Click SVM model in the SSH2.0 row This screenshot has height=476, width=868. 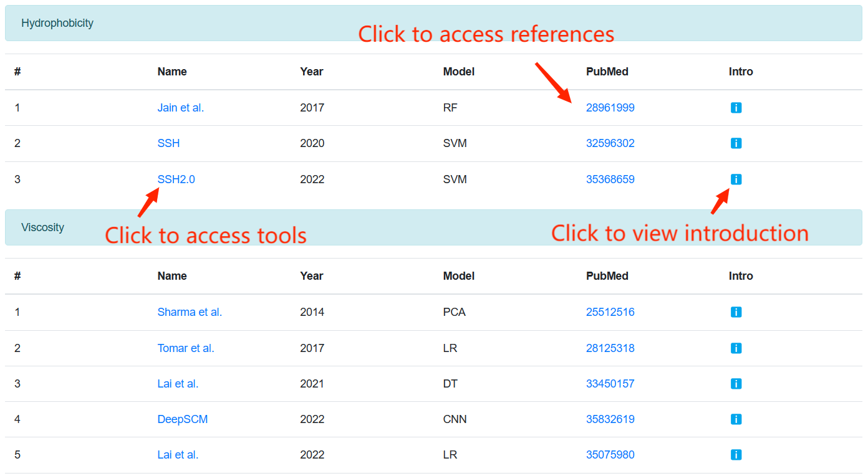coord(455,179)
